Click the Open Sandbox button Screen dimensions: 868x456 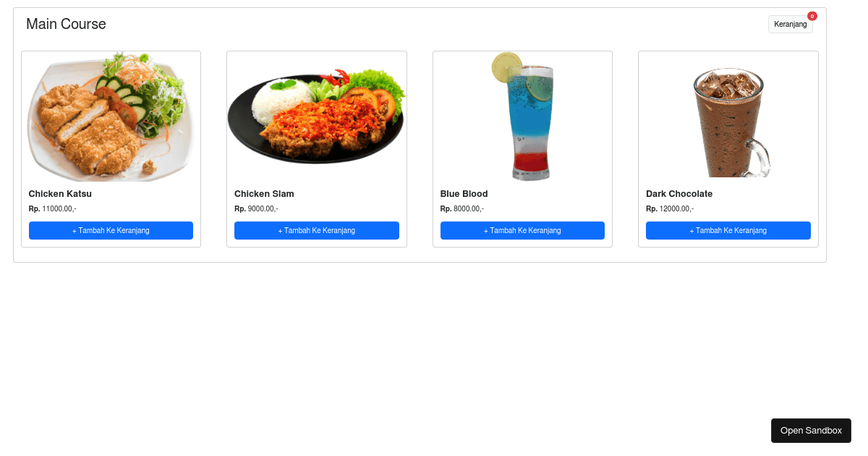click(x=811, y=431)
